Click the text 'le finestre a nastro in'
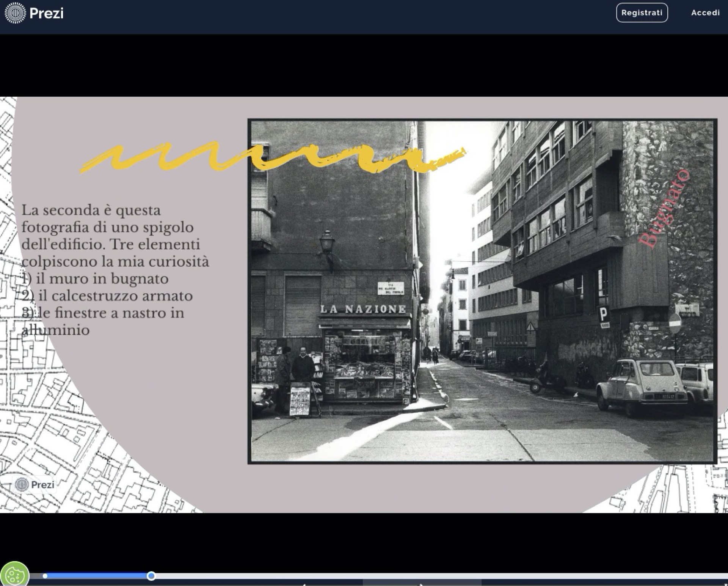728x586 pixels. pos(111,313)
